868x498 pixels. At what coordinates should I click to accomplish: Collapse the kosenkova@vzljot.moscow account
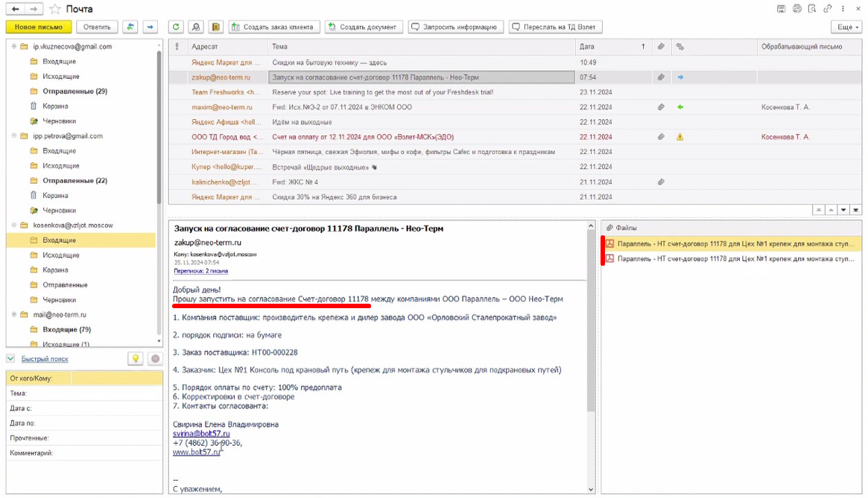pos(14,226)
